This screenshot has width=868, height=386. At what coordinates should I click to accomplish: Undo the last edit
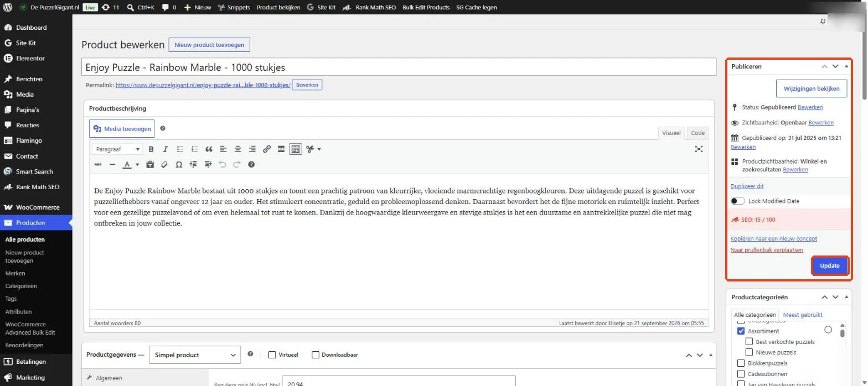223,164
